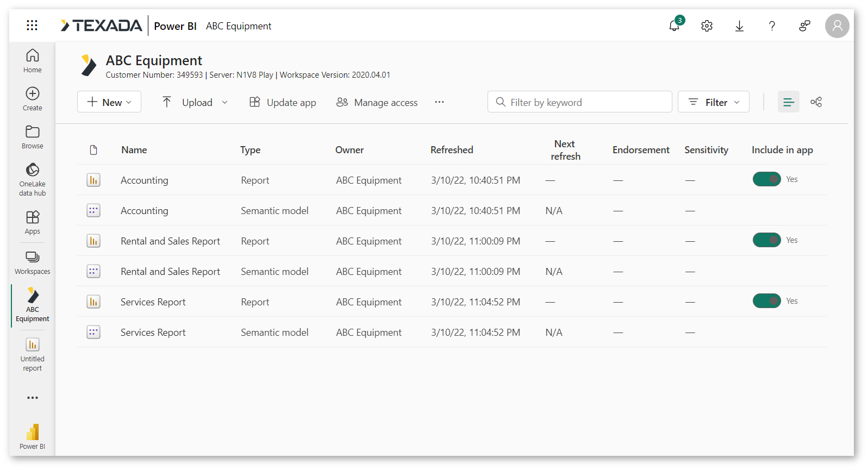868x470 pixels.
Task: Toggle Include in app for Rental and Sales Report
Action: tap(767, 240)
